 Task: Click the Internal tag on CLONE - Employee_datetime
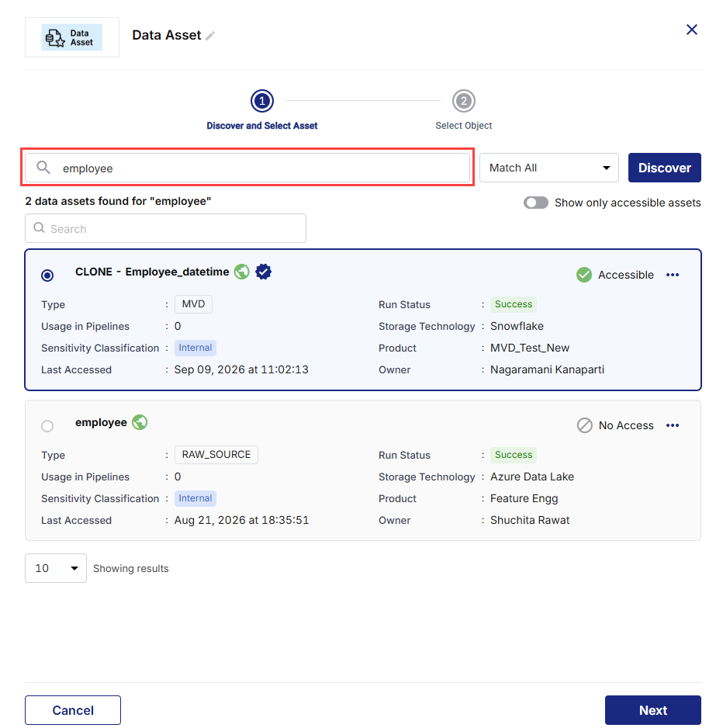195,348
